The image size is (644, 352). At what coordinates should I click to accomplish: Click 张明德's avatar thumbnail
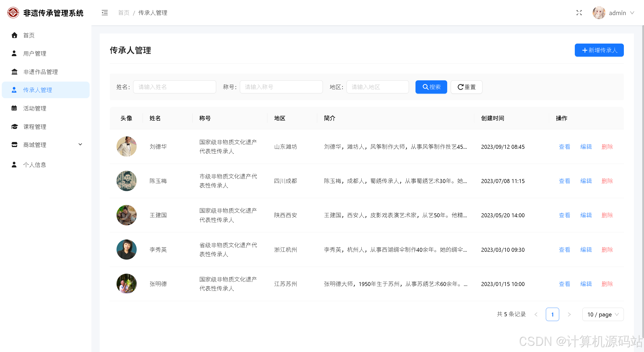[126, 284]
